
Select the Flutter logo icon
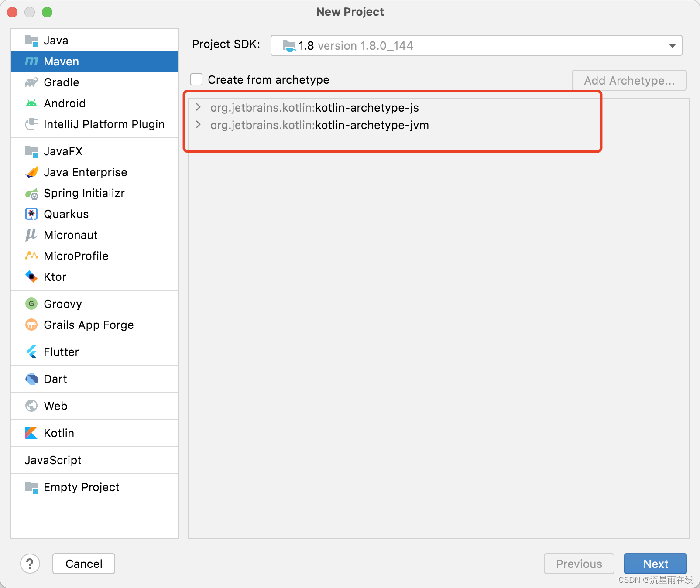pos(31,352)
